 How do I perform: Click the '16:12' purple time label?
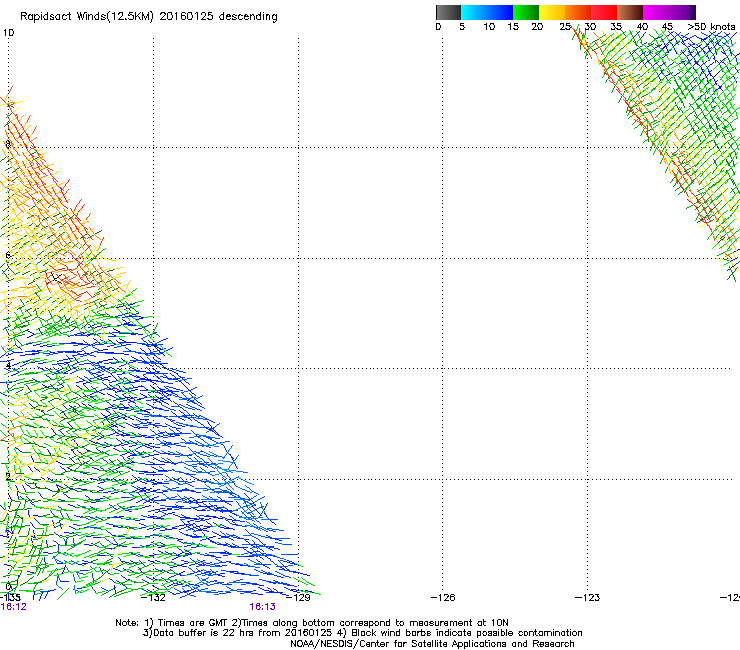coord(14,607)
